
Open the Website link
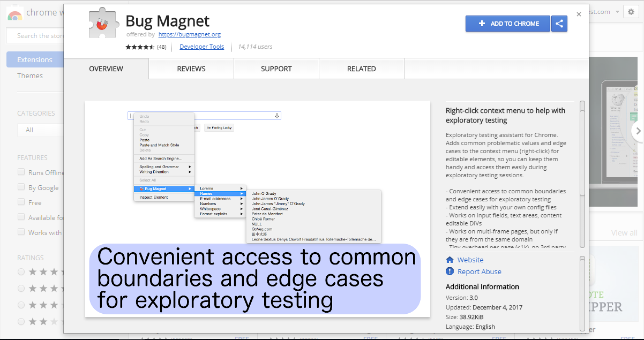(470, 260)
